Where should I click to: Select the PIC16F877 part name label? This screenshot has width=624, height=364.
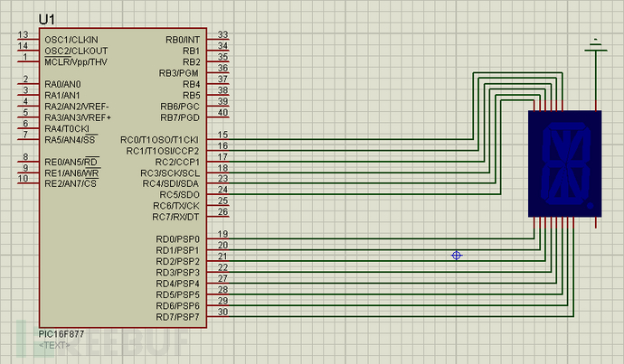click(x=61, y=334)
